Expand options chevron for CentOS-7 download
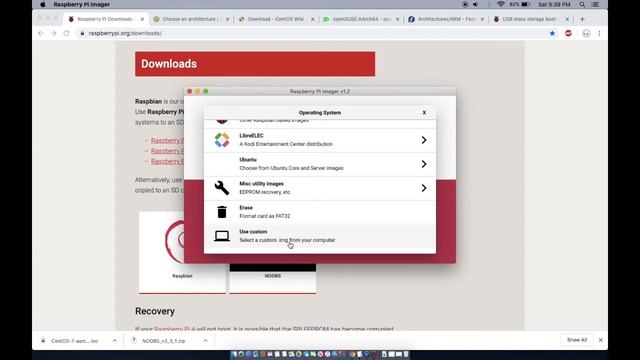The height and width of the screenshot is (360, 640). click(115, 340)
